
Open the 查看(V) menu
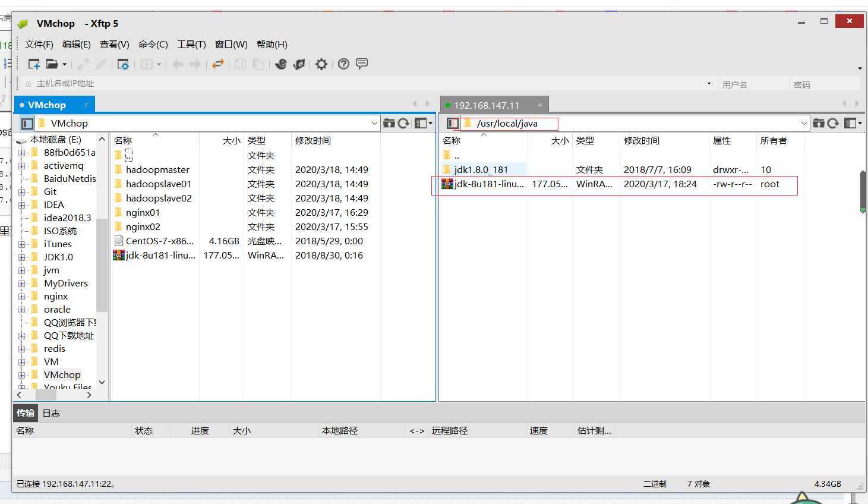[x=115, y=45]
